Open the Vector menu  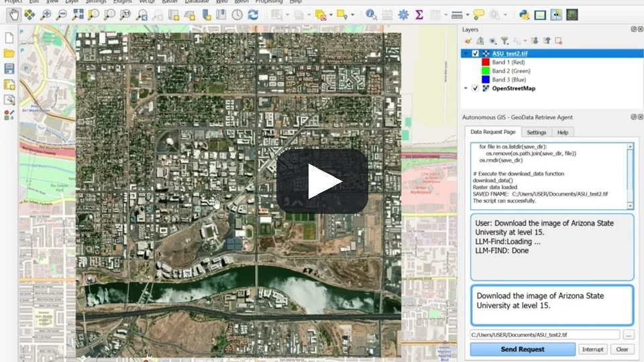pyautogui.click(x=147, y=1)
